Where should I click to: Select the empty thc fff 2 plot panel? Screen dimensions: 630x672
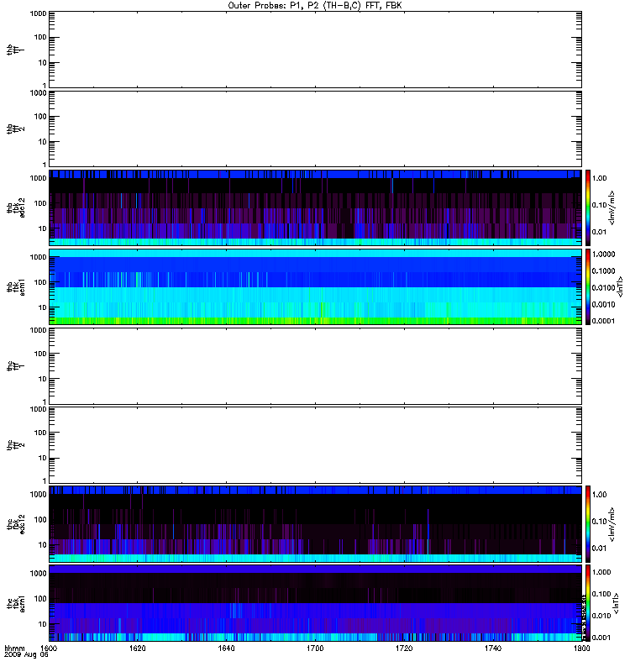315,445
